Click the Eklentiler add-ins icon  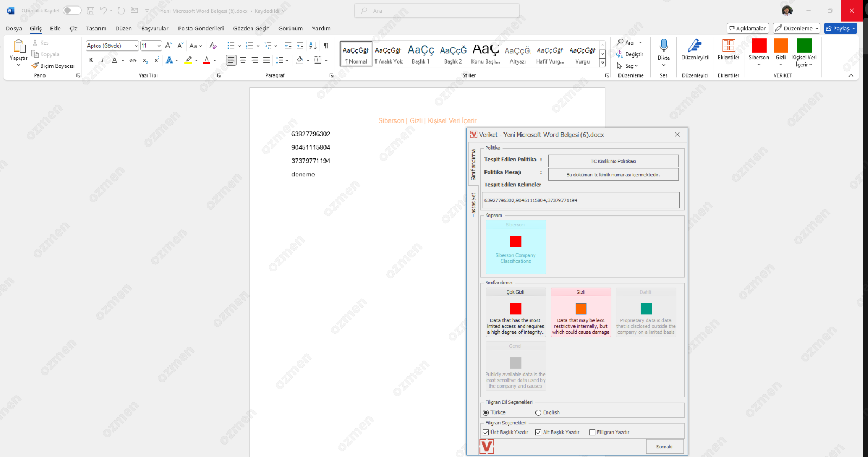[x=728, y=47]
